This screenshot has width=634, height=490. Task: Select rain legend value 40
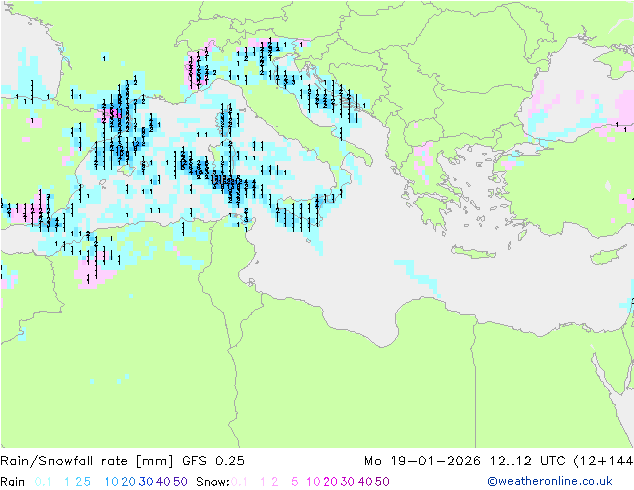click(163, 482)
